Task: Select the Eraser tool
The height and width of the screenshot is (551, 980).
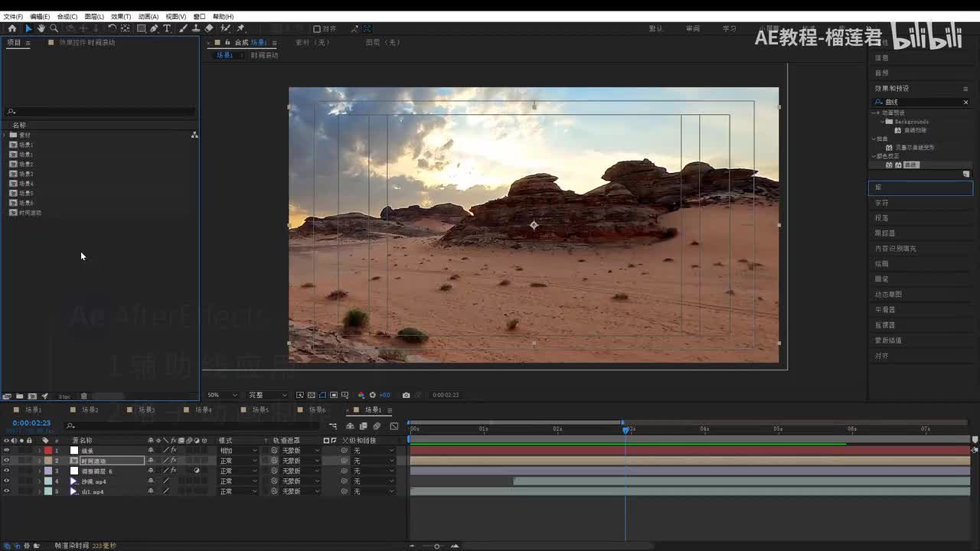Action: 209,28
